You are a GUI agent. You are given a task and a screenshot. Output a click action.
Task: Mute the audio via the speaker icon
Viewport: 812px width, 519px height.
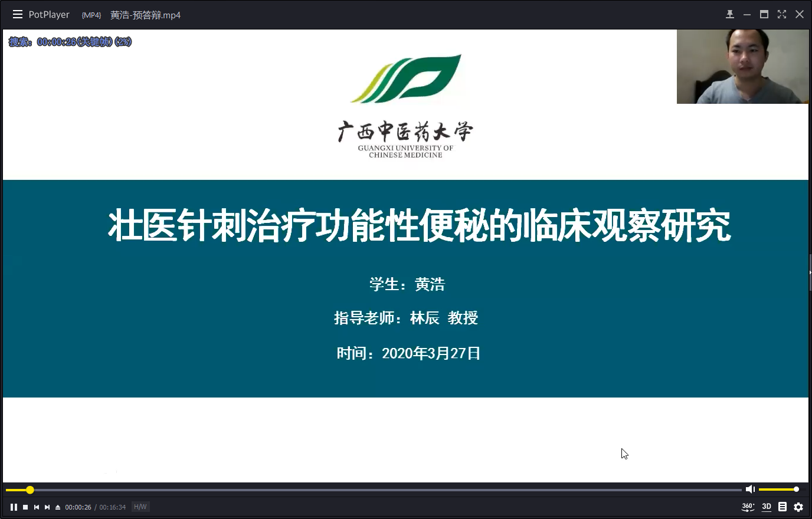[x=750, y=489]
